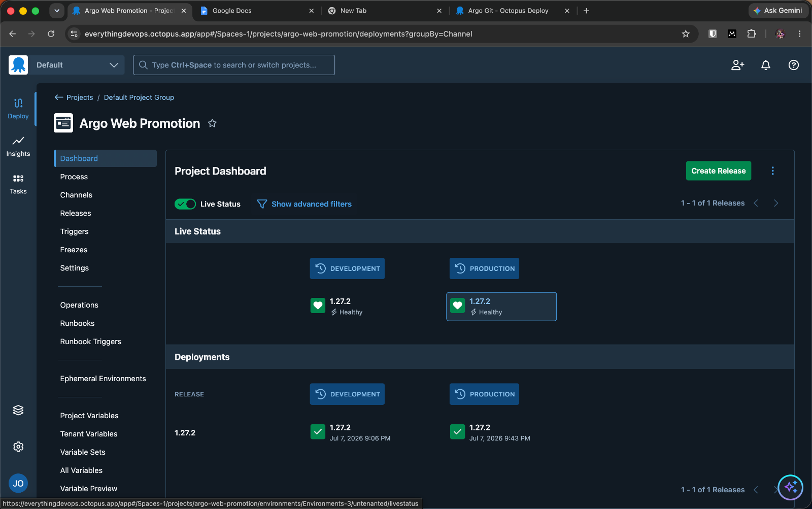Open the Chrome three-dot menu
This screenshot has width=812, height=509.
coord(800,33)
